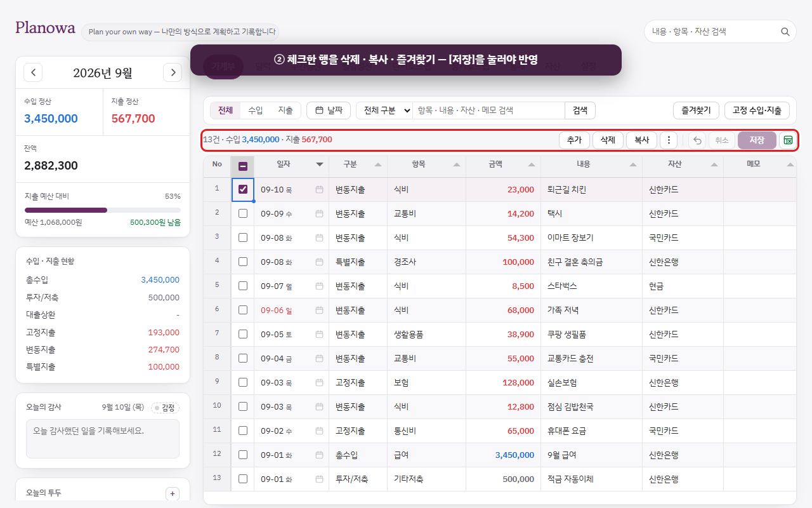The image size is (812, 508).
Task: Open calendar icon for 가족 저녁 row
Action: (319, 310)
